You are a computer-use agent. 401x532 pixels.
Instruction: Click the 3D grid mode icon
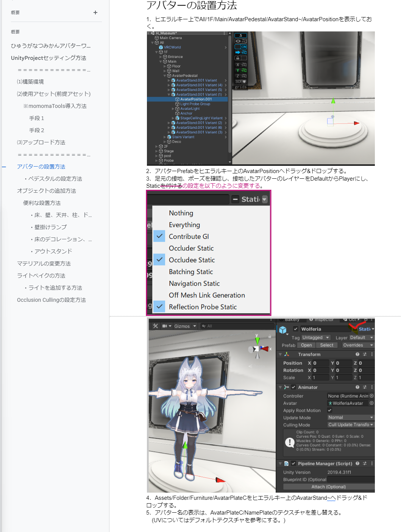[x=241, y=81]
